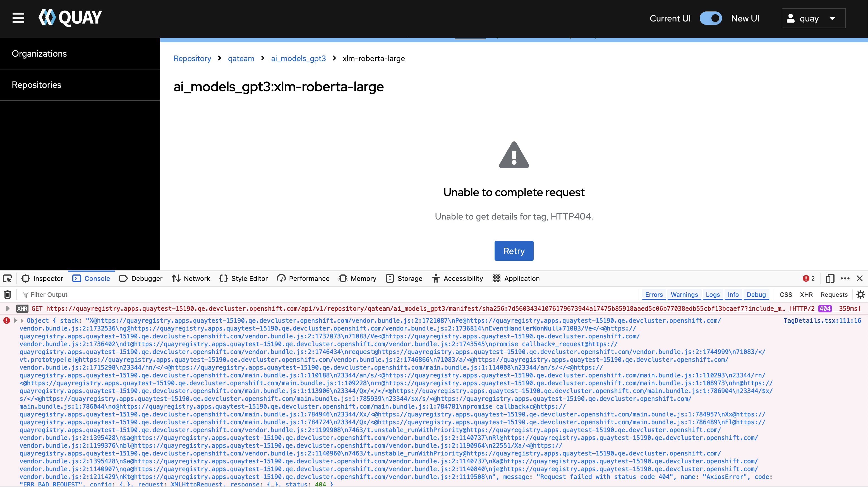Expand the logged error Object
This screenshot has width=868, height=487.
tap(22, 321)
